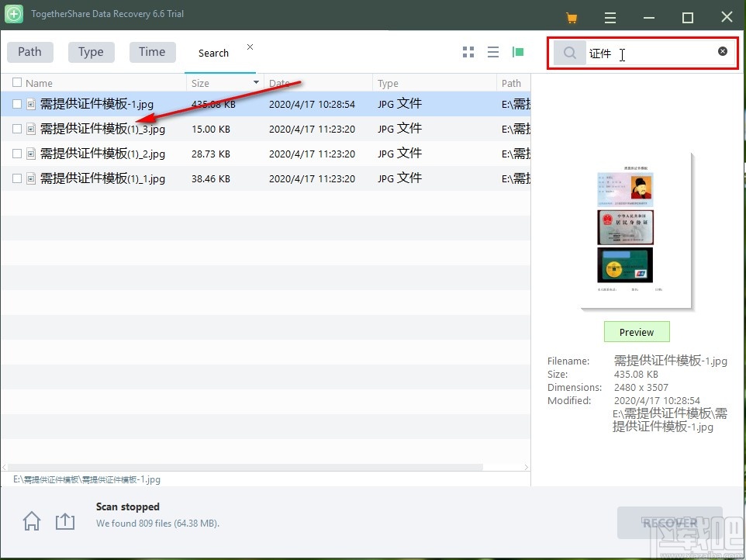Switch to the Time filter tab
746x560 pixels.
152,51
